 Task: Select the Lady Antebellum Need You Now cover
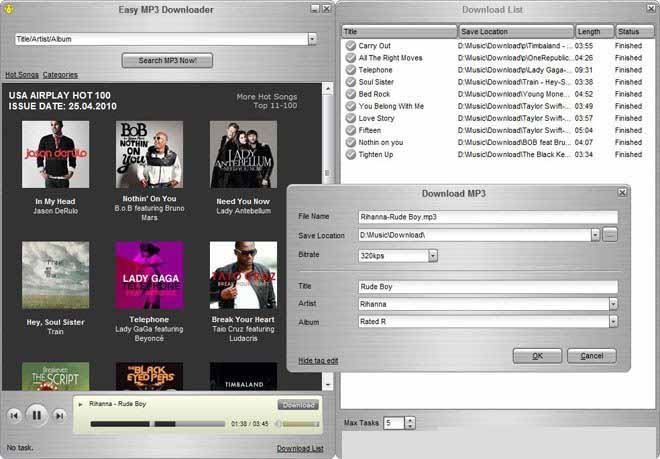click(x=243, y=154)
